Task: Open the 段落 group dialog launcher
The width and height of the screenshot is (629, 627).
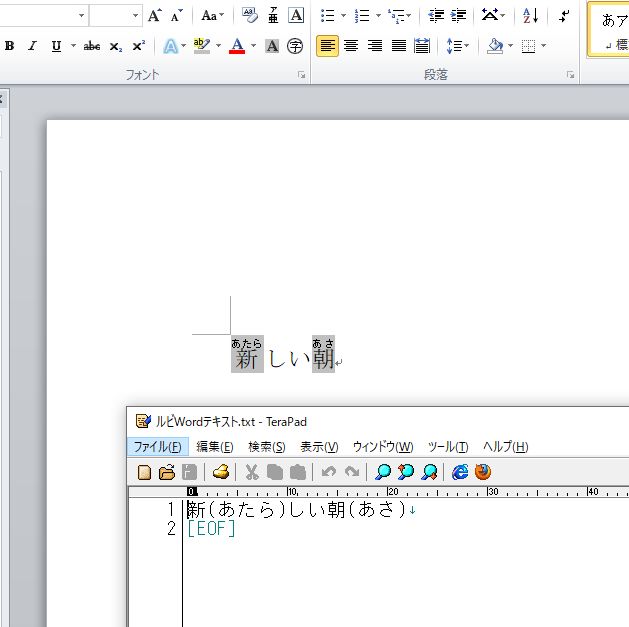Action: coord(571,75)
